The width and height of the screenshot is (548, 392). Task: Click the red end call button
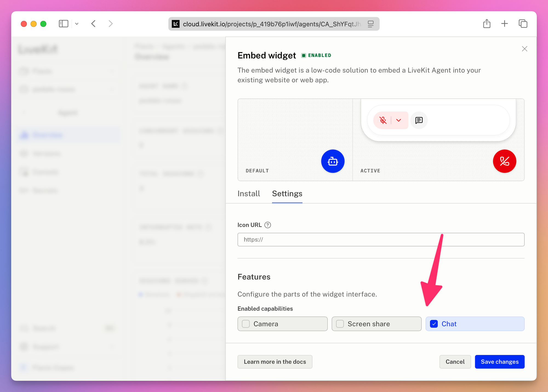pyautogui.click(x=504, y=161)
